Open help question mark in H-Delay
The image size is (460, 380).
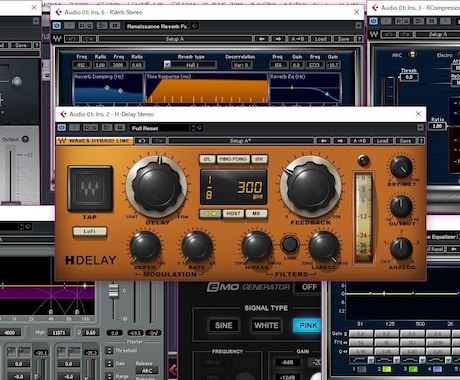point(421,141)
